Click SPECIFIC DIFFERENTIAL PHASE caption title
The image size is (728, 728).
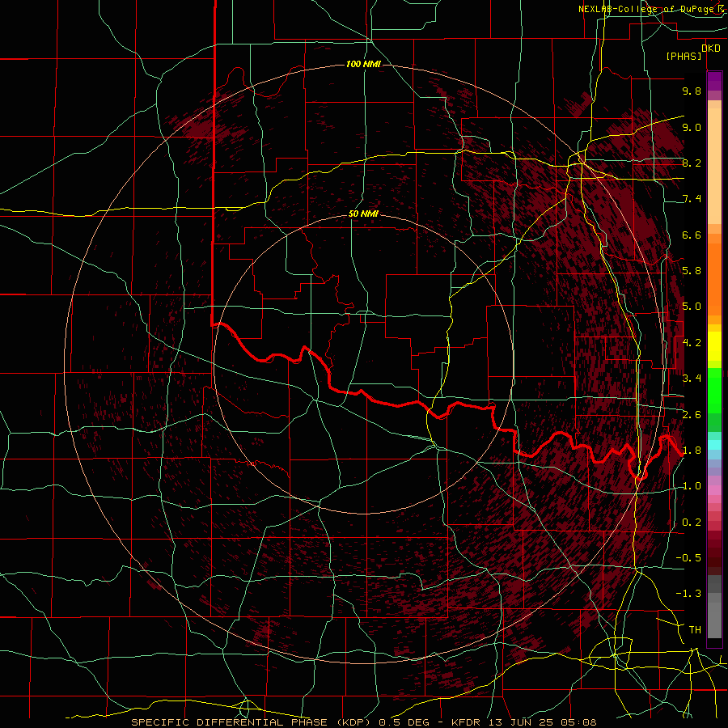click(x=229, y=722)
